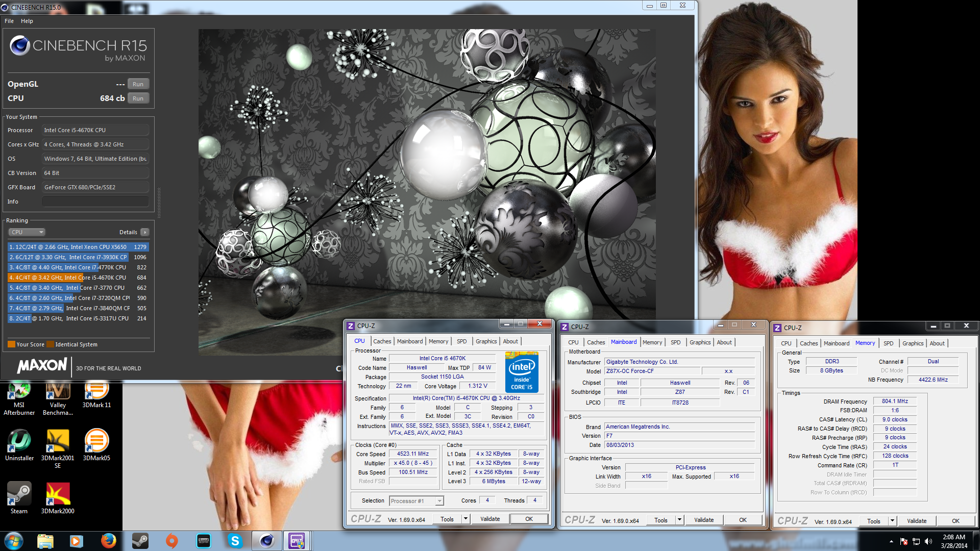This screenshot has width=980, height=551.
Task: Switch to Cinebench via taskbar icon
Action: (x=266, y=541)
